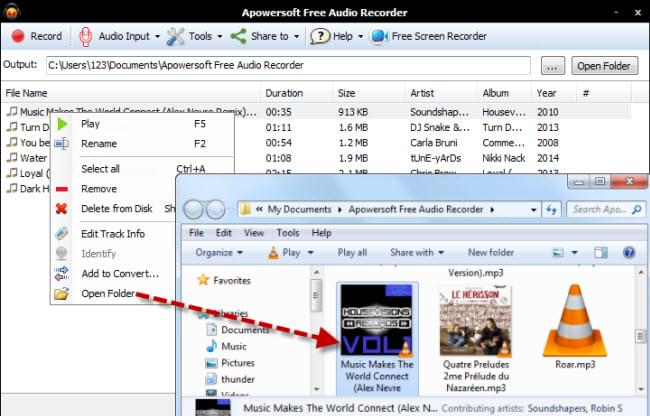Expand the Share to dropdown arrow

[296, 36]
